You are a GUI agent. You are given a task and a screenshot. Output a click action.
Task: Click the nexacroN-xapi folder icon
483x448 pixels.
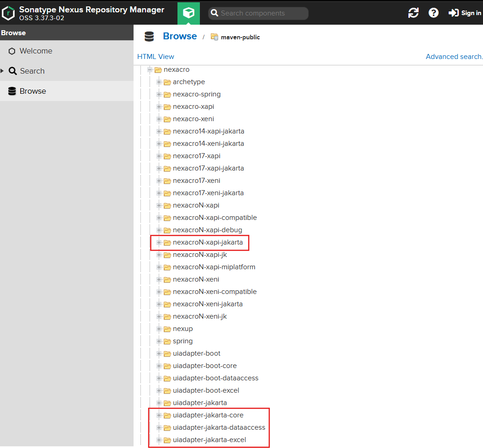(167, 205)
